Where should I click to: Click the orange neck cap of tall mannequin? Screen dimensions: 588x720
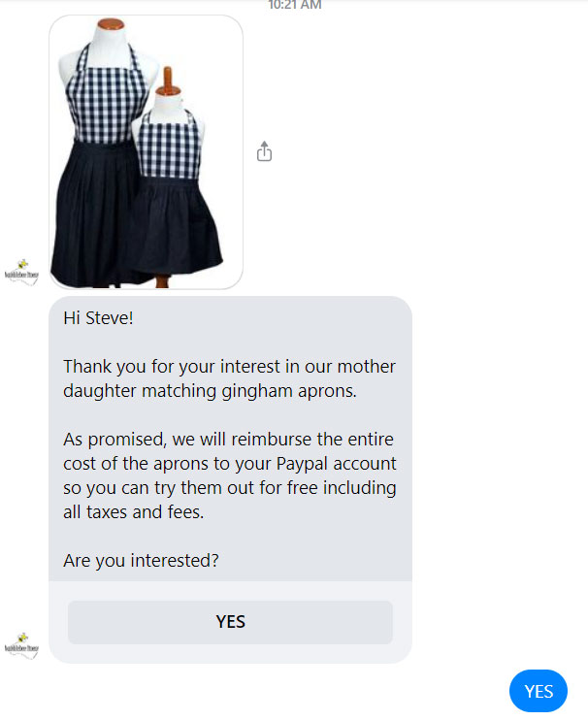click(x=111, y=24)
